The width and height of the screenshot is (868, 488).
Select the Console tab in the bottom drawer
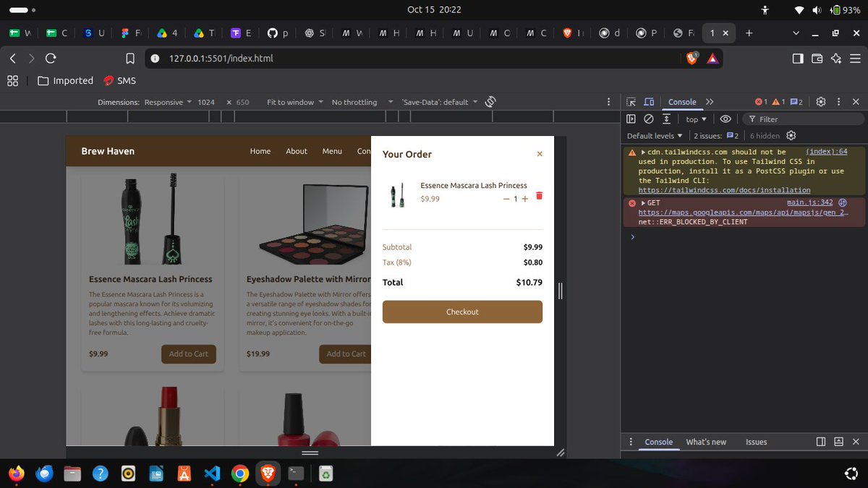point(658,442)
